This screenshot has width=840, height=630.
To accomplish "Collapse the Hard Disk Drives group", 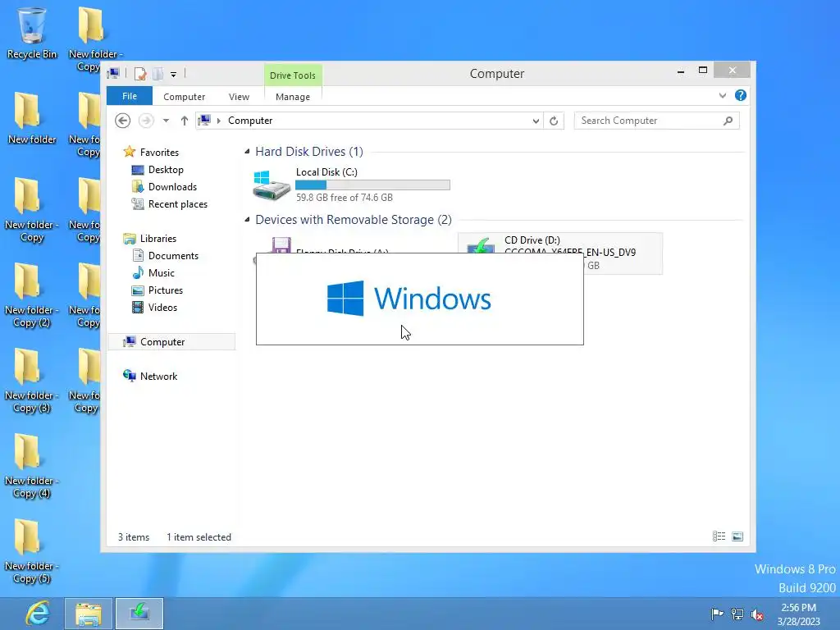I will point(247,152).
